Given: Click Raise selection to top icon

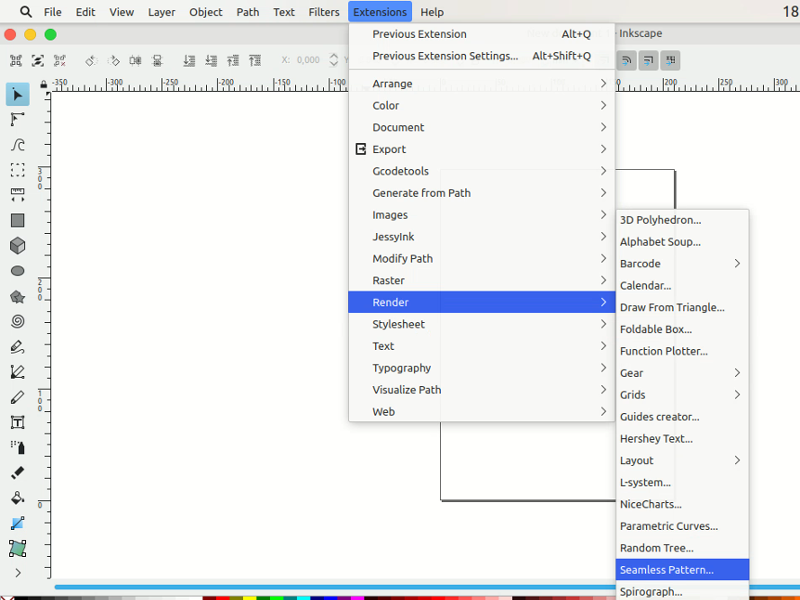Looking at the screenshot, I should 256,60.
